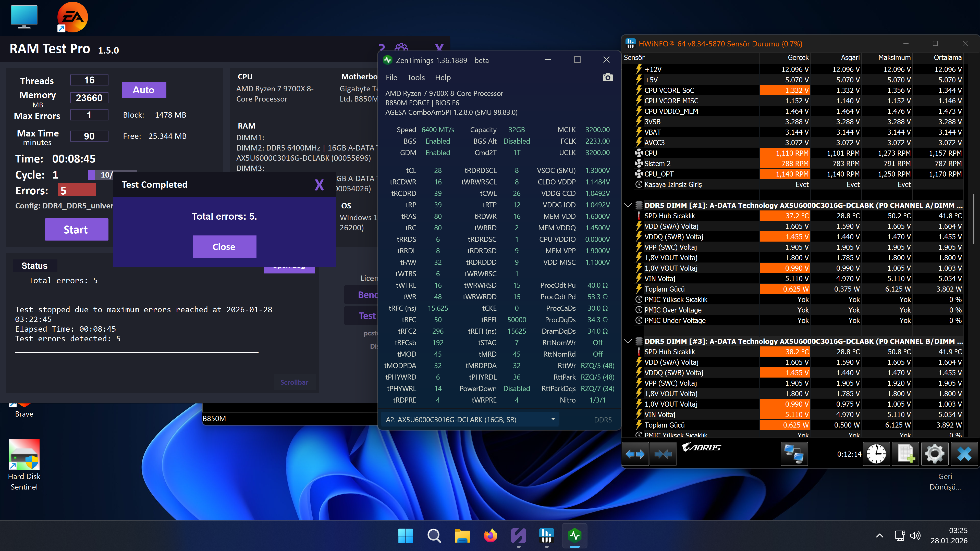This screenshot has height=551, width=980.
Task: Click the Scrollbar button in Status panel
Action: [295, 382]
